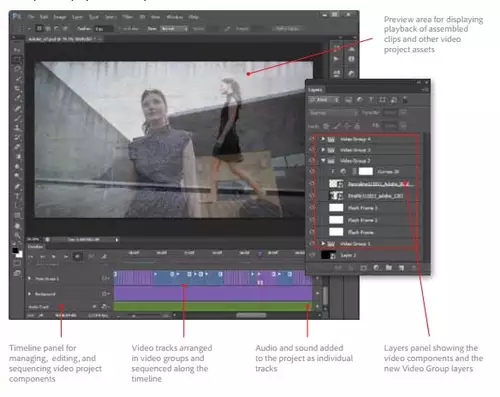Open the Edit menu
The width and height of the screenshot is (500, 397).
[x=44, y=17]
